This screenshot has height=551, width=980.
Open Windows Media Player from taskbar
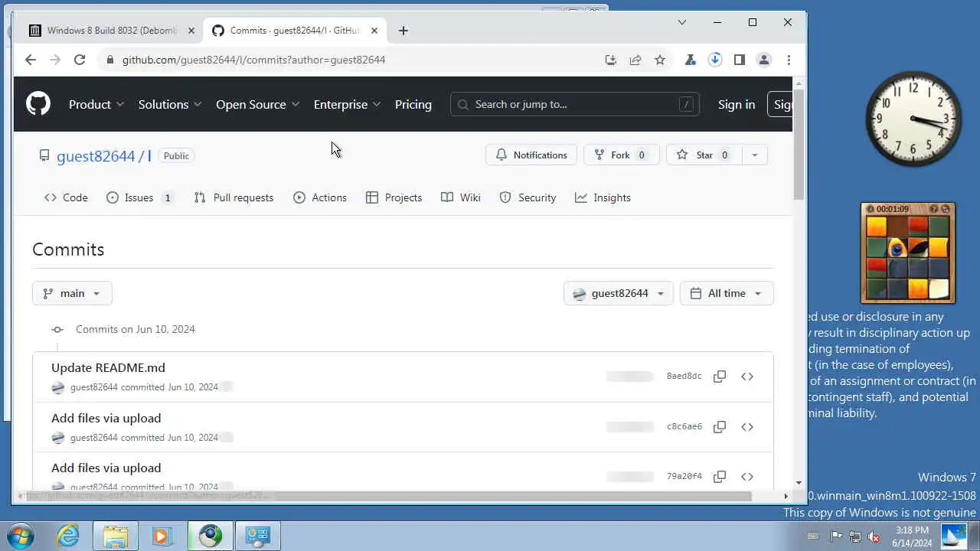coord(162,536)
